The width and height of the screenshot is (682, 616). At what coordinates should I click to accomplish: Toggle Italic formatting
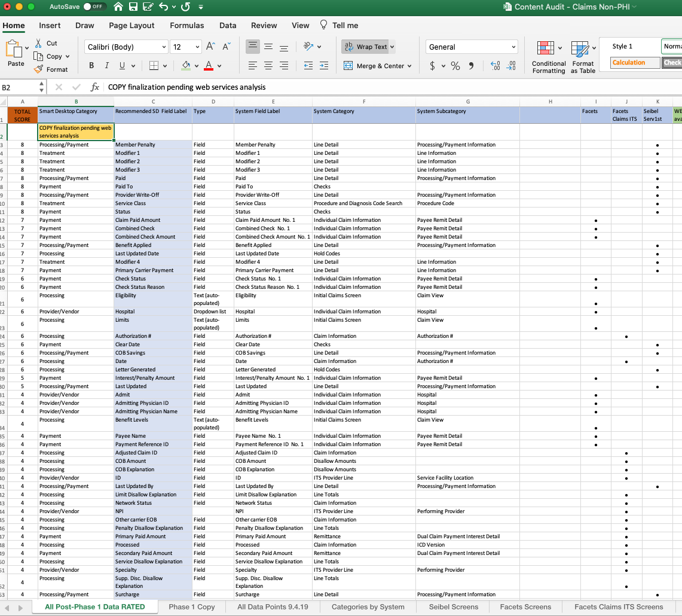coord(106,65)
